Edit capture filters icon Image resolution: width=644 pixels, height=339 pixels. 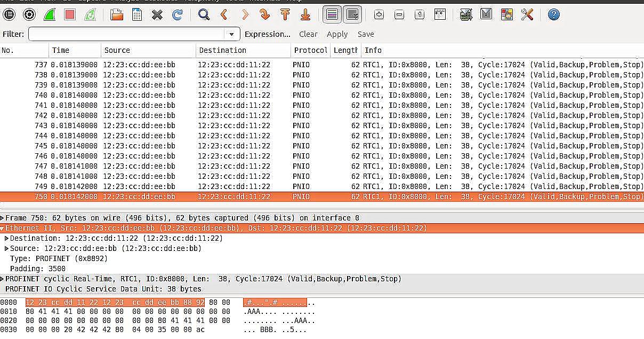pyautogui.click(x=466, y=14)
